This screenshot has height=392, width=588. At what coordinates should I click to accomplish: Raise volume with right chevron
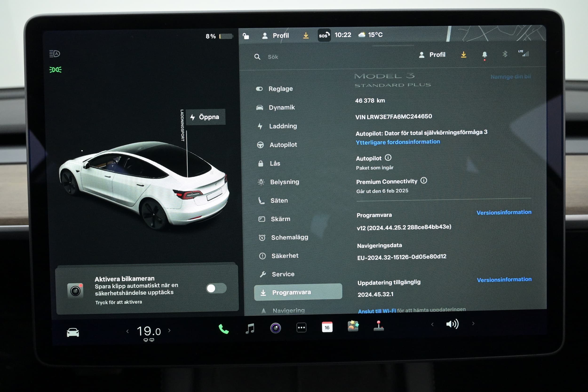click(x=473, y=323)
